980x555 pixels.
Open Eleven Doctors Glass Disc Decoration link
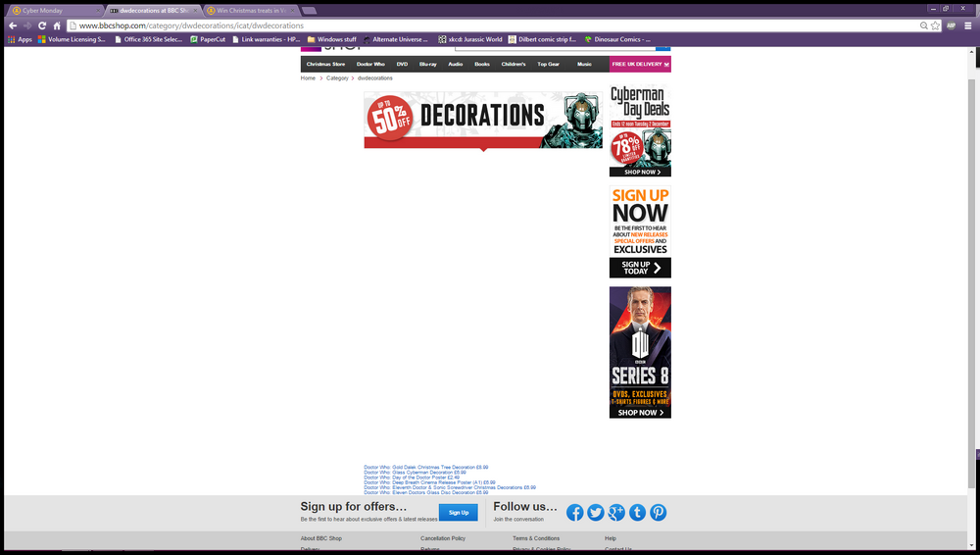[425, 492]
